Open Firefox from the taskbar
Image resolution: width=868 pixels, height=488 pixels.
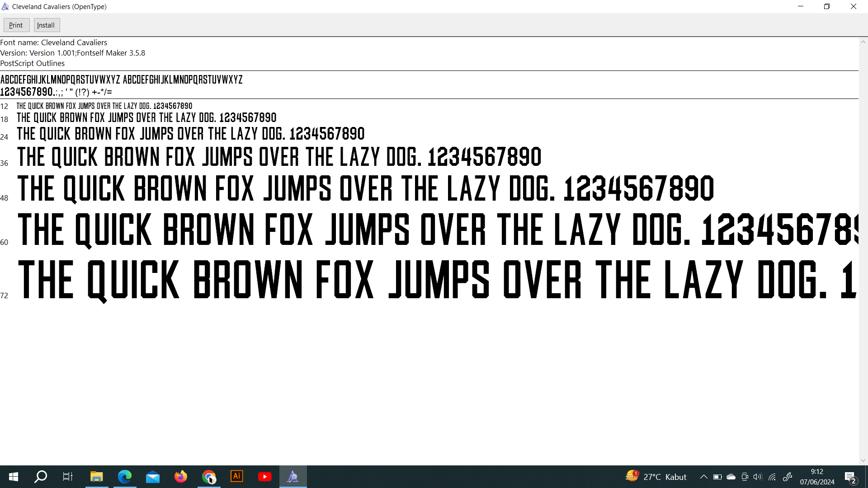point(181,477)
